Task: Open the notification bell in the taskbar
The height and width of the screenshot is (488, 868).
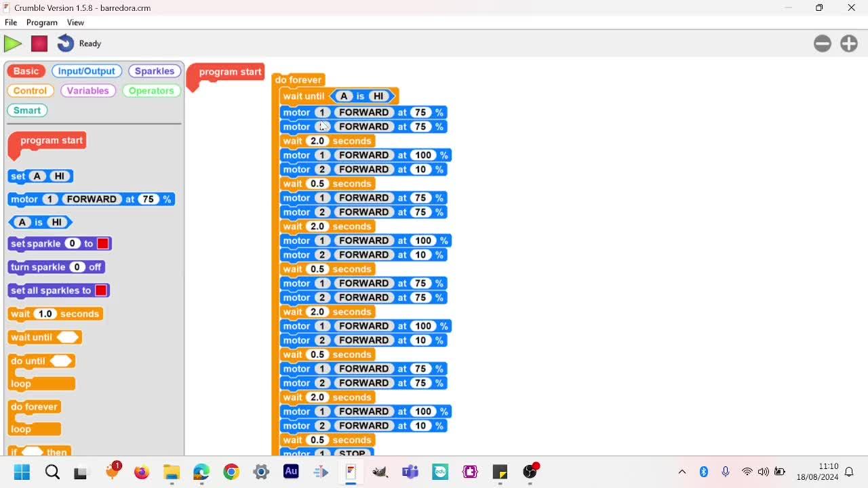Action: click(849, 472)
